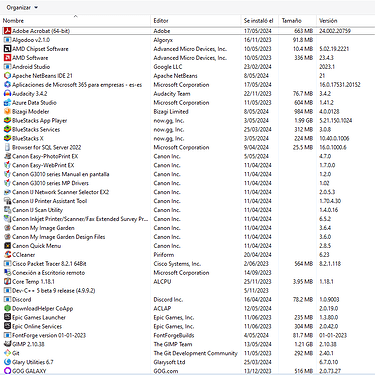Sort by the Versión column header
Image resolution: width=375 pixels, height=375 pixels.
(x=346, y=21)
